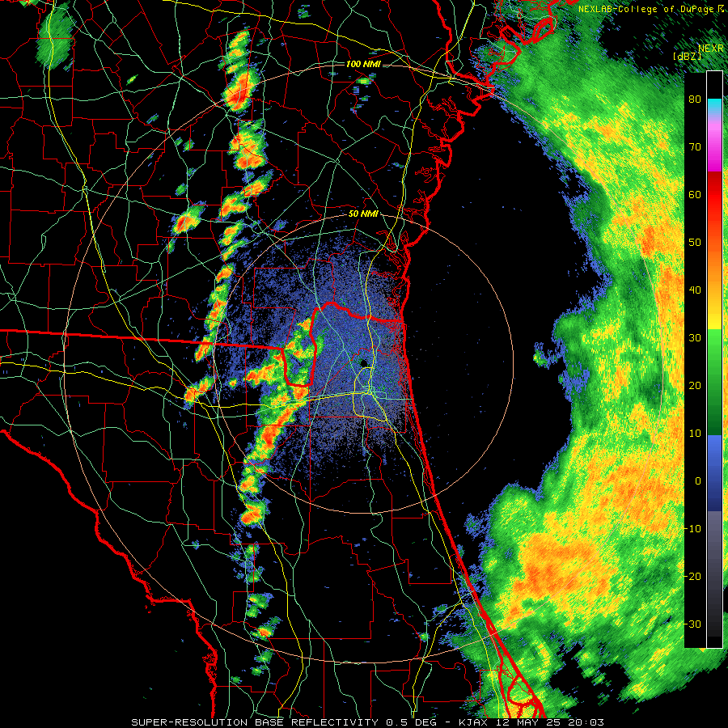Viewport: 728px width, 728px height.
Task: Click the -20 value on dBZ scale
Action: (692, 576)
